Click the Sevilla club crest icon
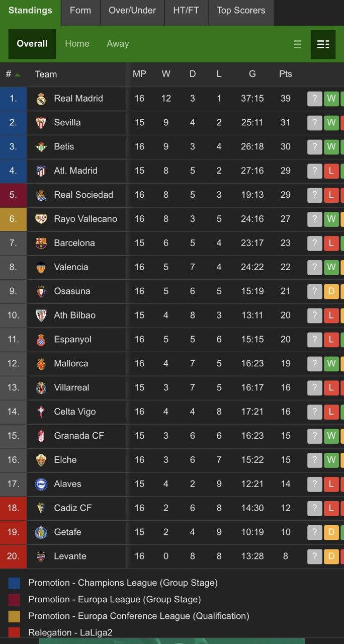Screen dimensions: 344x644 pos(41,123)
